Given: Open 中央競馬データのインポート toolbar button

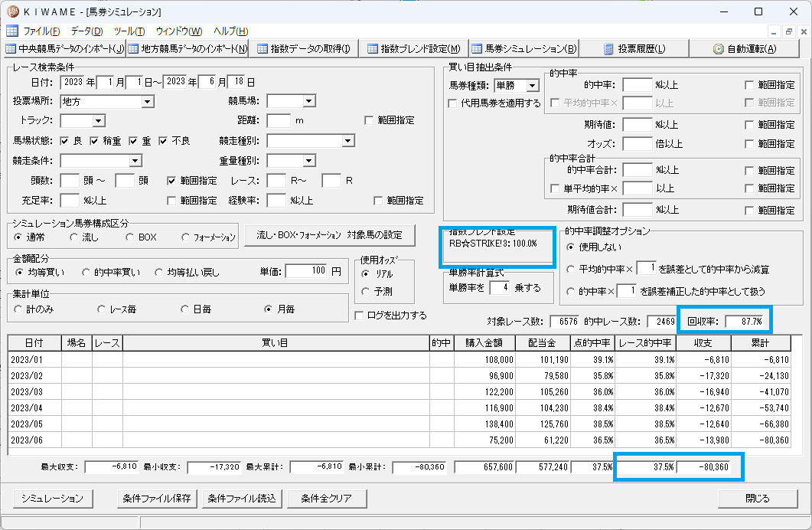Looking at the screenshot, I should coord(65,49).
